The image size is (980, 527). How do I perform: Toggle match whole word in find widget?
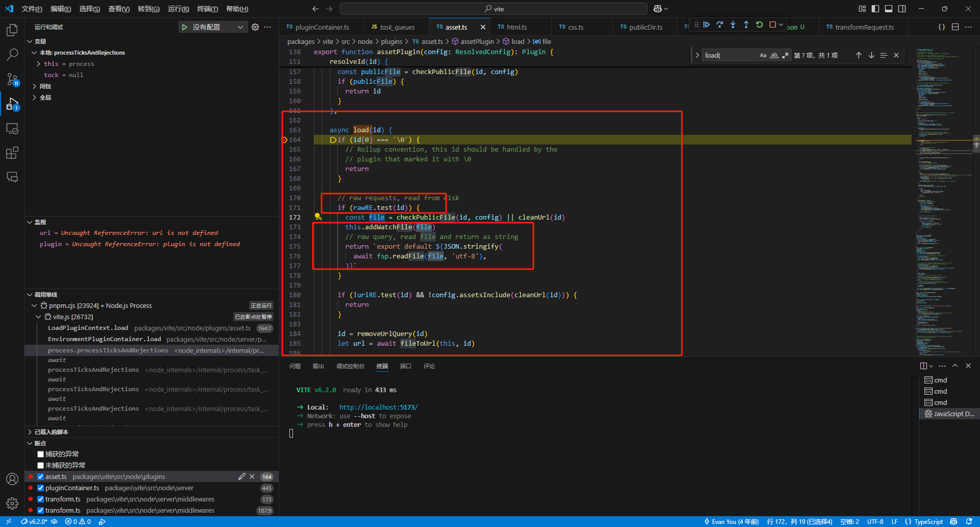click(x=774, y=55)
